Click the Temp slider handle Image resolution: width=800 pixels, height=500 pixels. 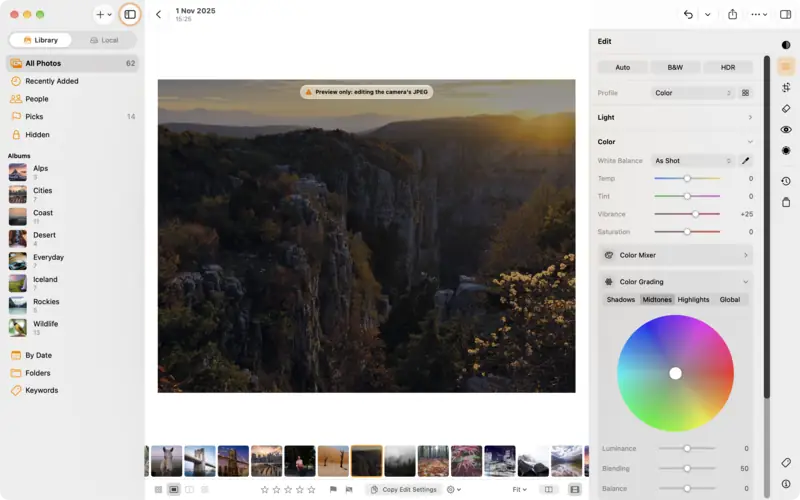tap(687, 179)
